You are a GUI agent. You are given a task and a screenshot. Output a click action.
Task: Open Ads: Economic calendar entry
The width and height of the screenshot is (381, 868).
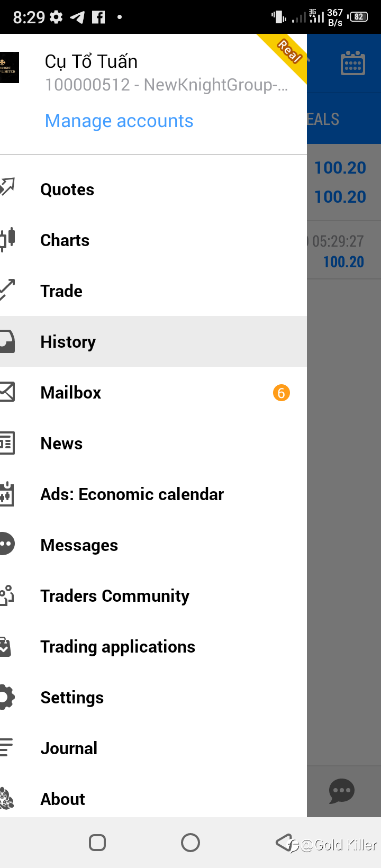tap(132, 494)
